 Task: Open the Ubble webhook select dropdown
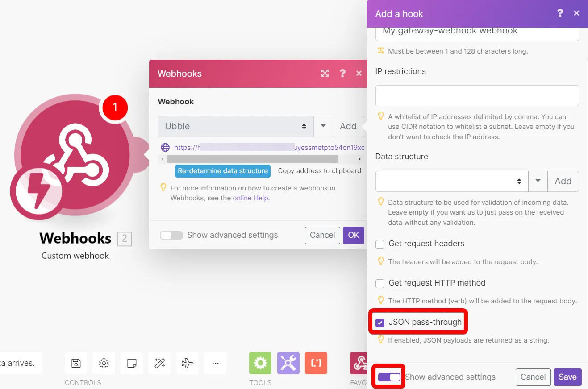236,126
